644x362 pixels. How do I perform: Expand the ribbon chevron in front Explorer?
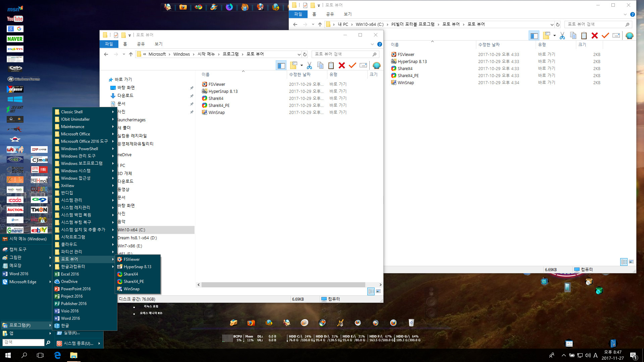tap(372, 44)
